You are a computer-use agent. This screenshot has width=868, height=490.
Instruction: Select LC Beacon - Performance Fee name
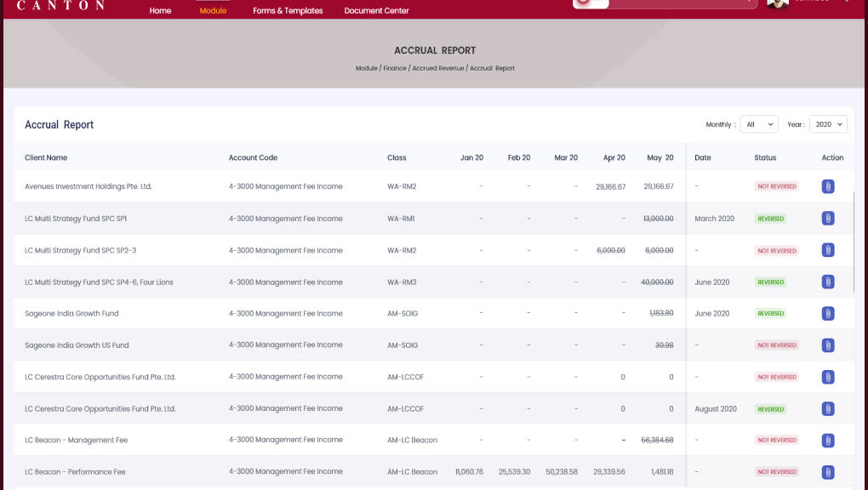75,472
